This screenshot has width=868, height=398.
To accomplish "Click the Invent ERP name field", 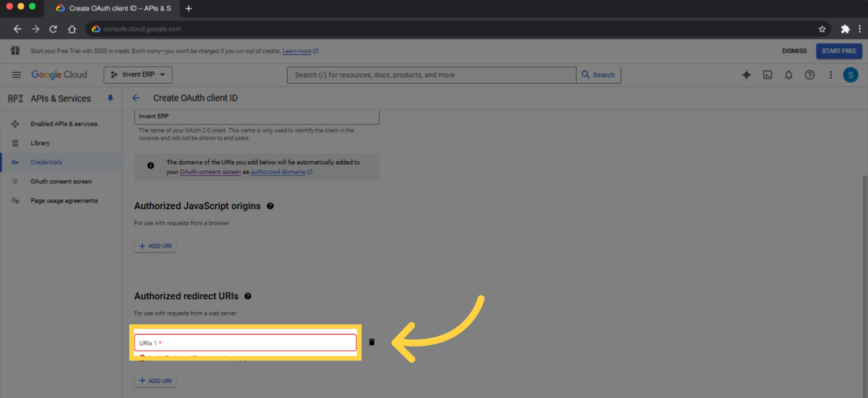I will coord(257,116).
